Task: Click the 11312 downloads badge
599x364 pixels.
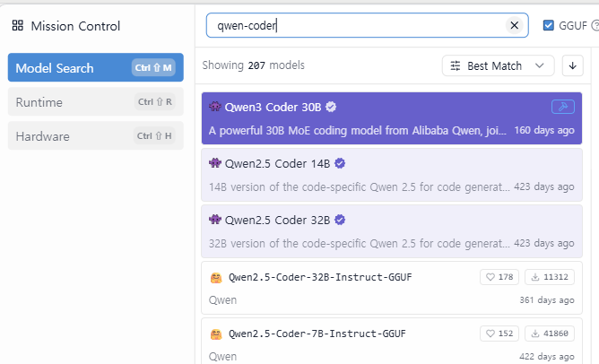Action: (550, 277)
